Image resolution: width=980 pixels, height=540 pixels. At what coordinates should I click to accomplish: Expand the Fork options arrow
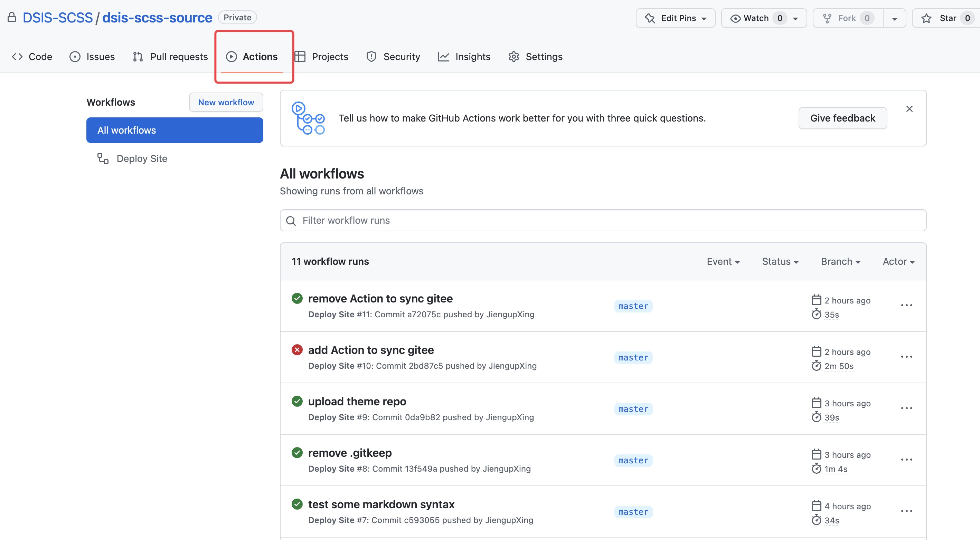coord(894,18)
